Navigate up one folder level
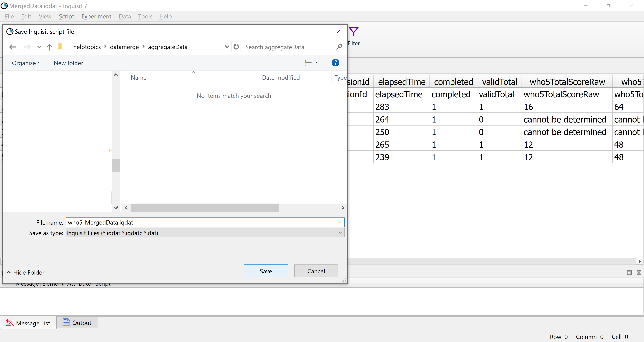Image resolution: width=644 pixels, height=342 pixels. coord(49,47)
